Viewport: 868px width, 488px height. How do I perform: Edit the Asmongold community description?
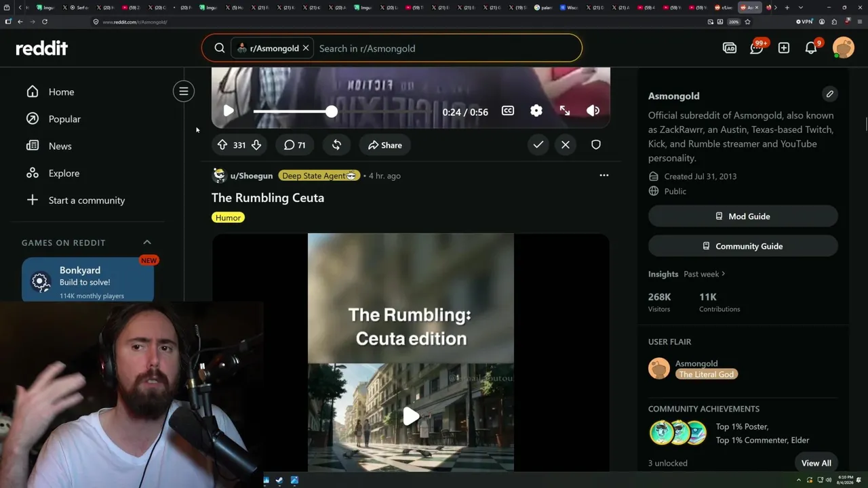coord(829,94)
